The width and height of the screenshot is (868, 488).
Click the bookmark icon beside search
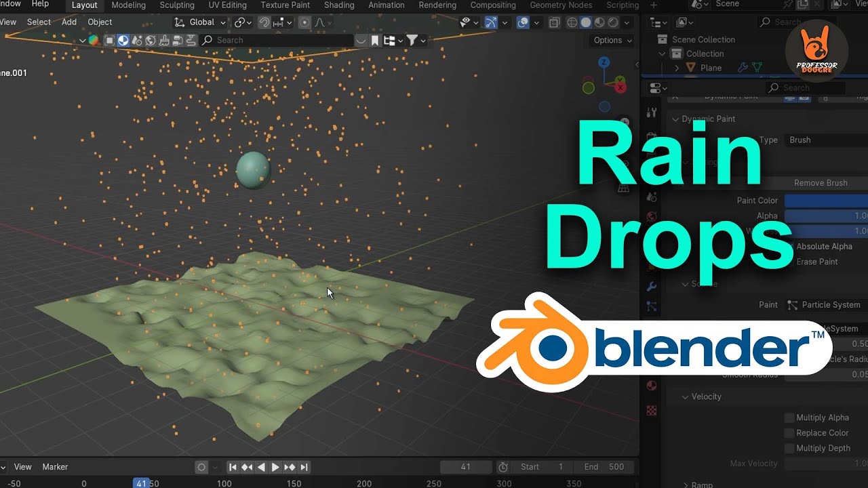(376, 40)
